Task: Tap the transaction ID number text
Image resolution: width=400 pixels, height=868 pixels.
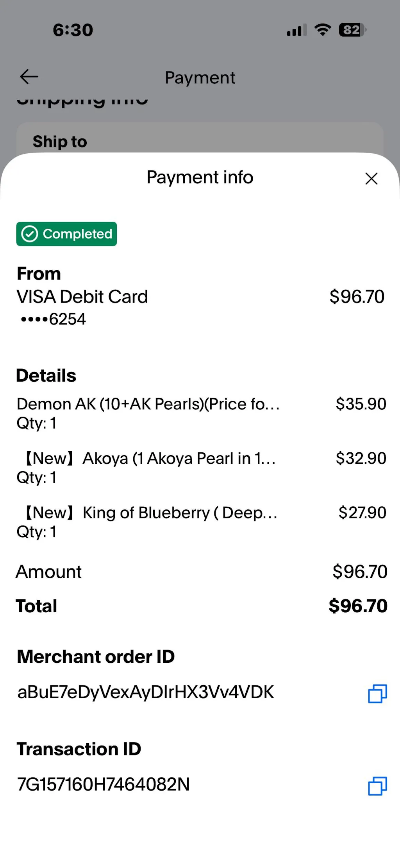Action: coord(103,784)
